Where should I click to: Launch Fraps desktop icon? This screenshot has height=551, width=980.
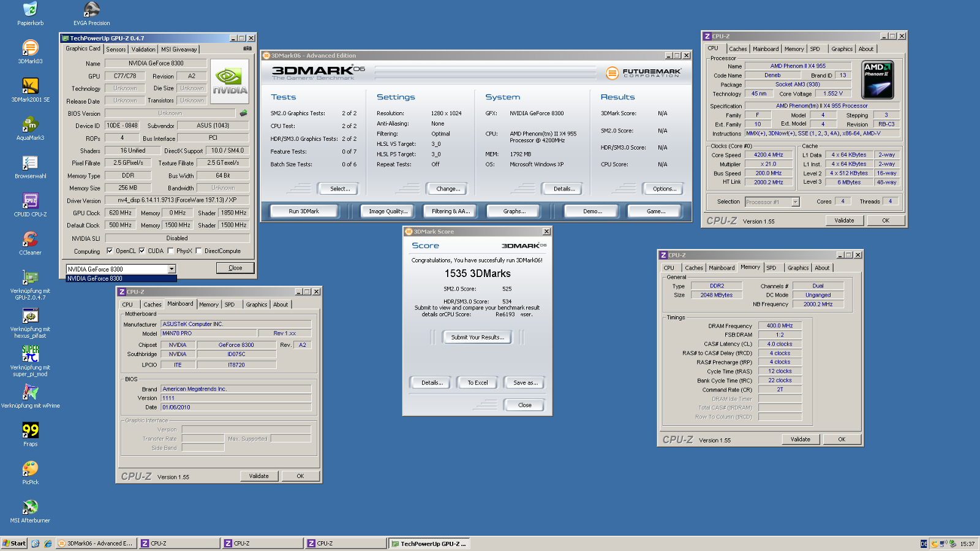pos(30,435)
